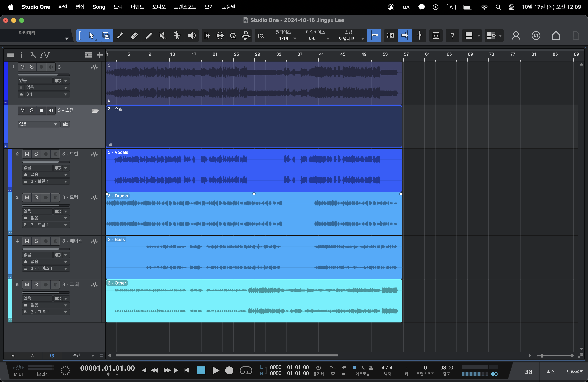Select the Range tool
This screenshot has width=588, height=382.
click(x=106, y=36)
